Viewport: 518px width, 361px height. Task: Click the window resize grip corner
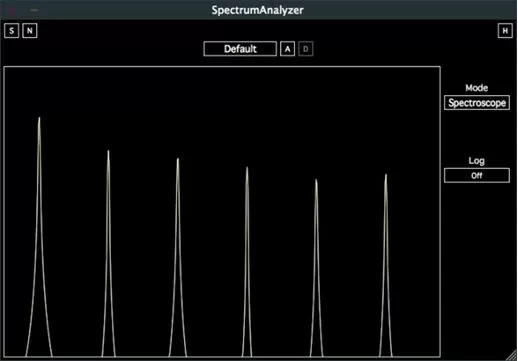pyautogui.click(x=512, y=356)
